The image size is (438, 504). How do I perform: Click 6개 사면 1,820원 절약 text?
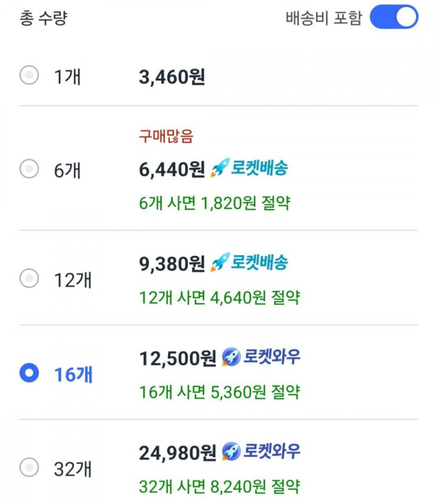[214, 203]
